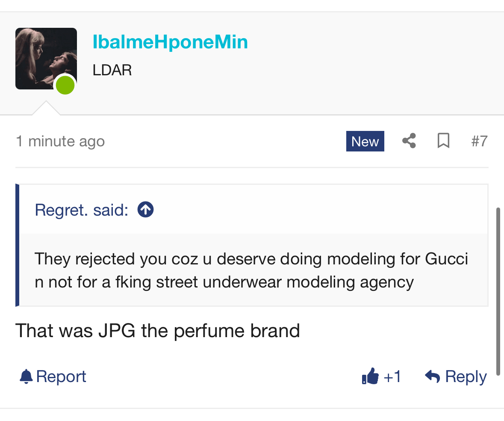Open the post permalink #7

pos(479,141)
